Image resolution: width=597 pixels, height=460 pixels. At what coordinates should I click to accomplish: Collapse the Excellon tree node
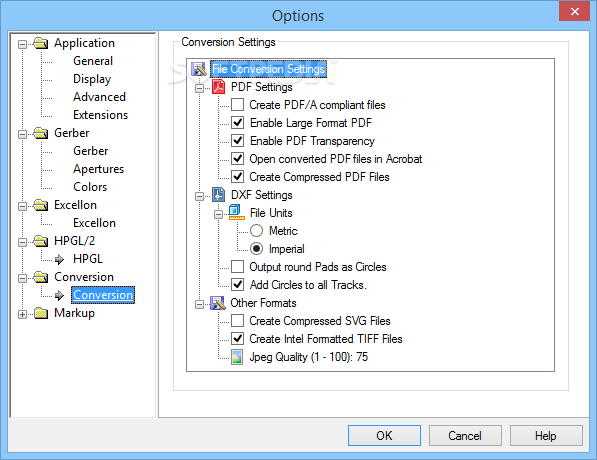coord(22,206)
